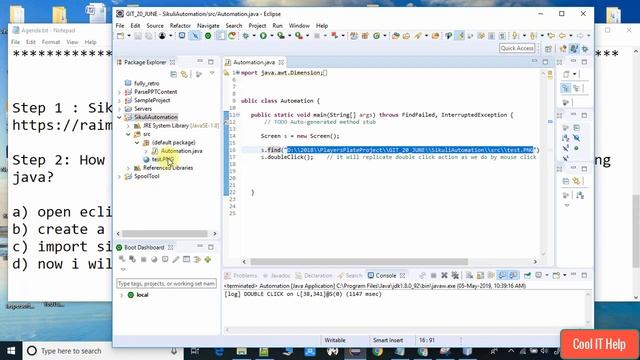The width and height of the screenshot is (640, 360).
Task: Select Automation.java in Package Explorer
Action: [x=181, y=151]
